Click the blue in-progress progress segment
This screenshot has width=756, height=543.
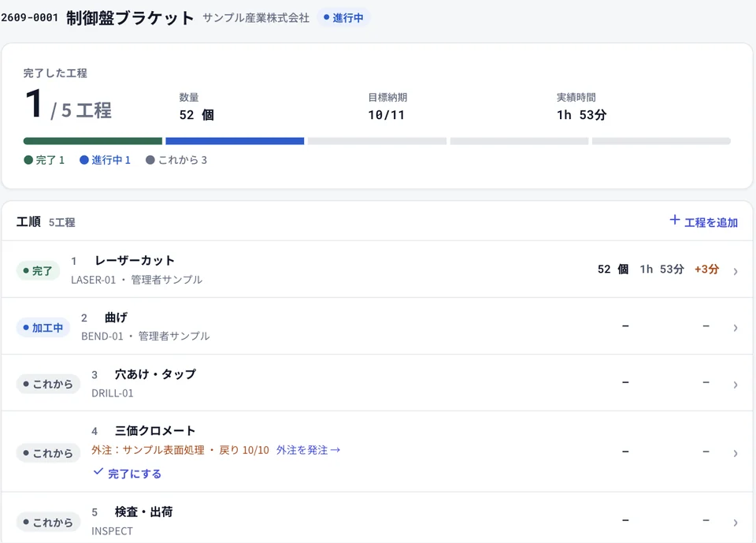(x=235, y=141)
